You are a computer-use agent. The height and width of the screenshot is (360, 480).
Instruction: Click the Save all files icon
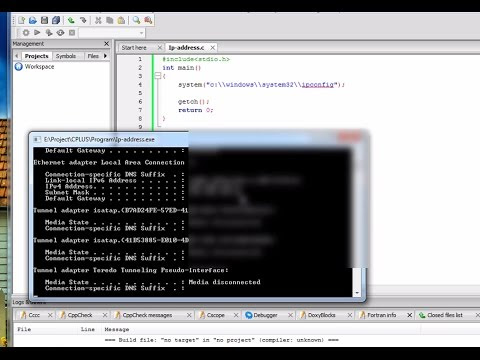click(x=56, y=20)
